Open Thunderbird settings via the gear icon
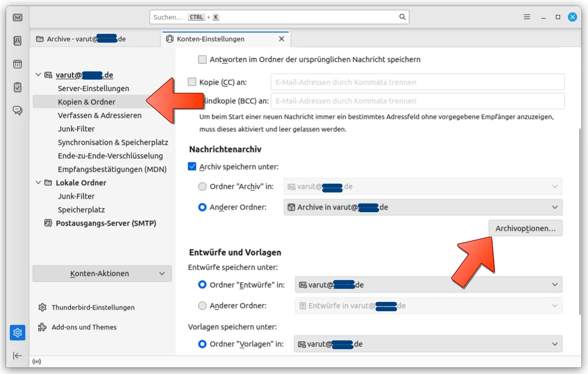This screenshot has width=588, height=374. click(17, 333)
